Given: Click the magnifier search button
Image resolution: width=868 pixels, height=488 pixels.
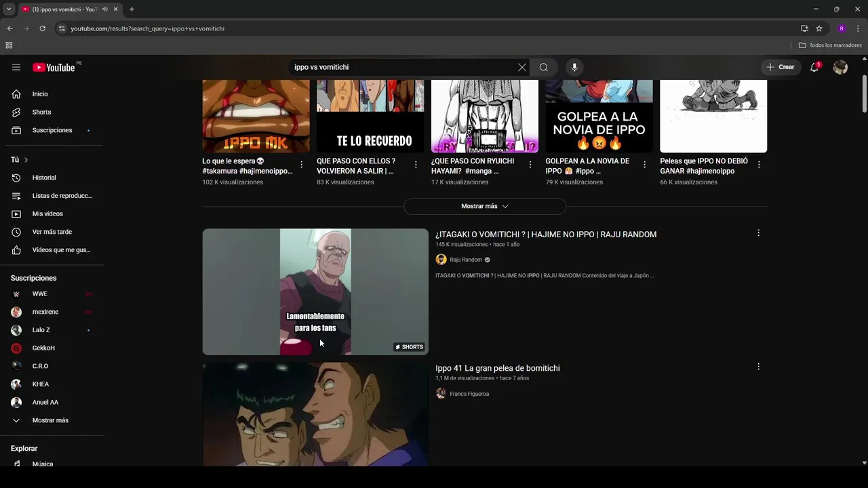Looking at the screenshot, I should [544, 67].
